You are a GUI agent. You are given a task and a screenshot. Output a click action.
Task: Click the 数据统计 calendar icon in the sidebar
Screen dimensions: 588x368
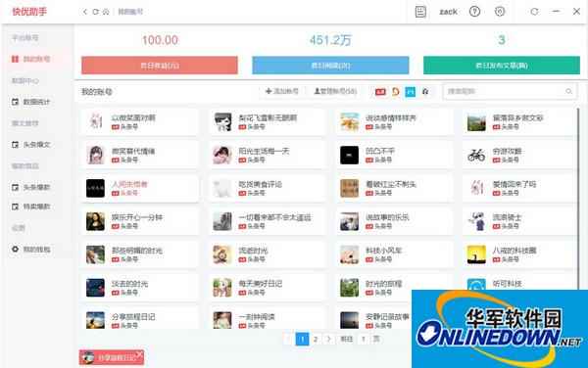(x=15, y=102)
